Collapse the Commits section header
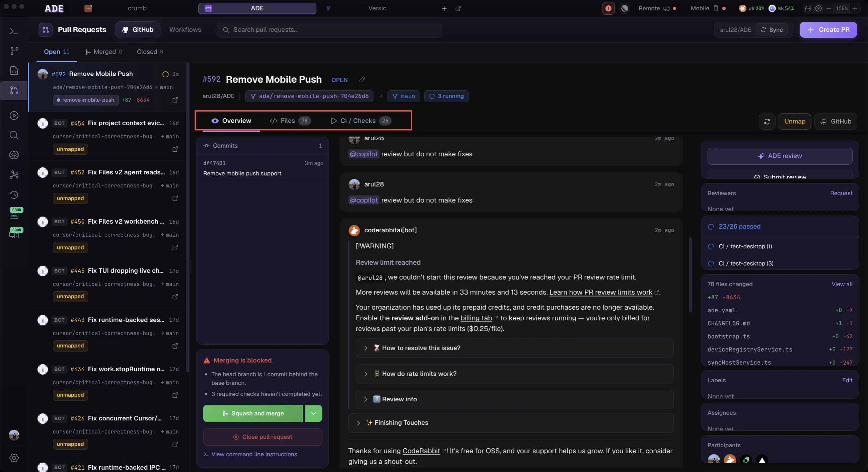 pos(262,146)
